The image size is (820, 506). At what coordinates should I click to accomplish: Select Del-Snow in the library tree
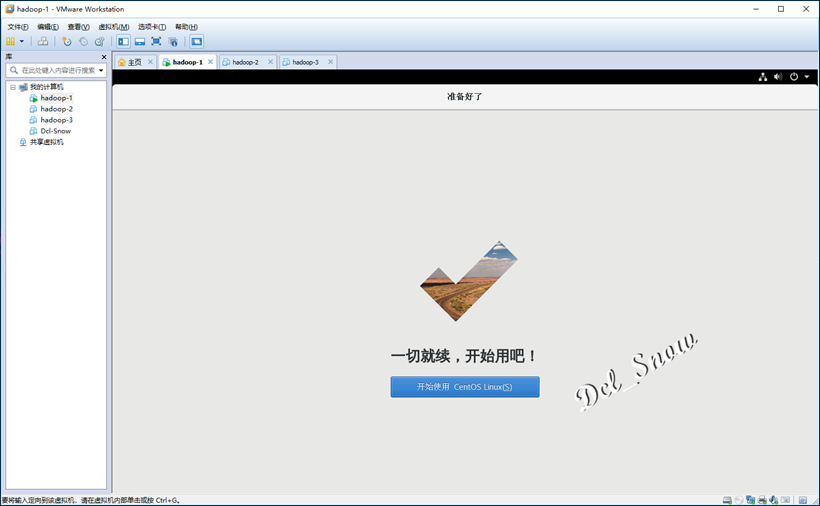click(x=55, y=131)
